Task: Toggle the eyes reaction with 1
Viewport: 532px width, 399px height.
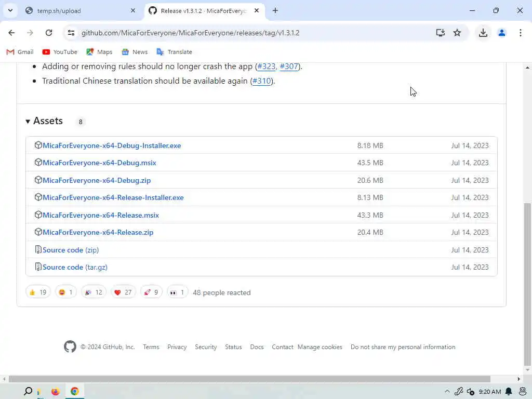Action: tap(178, 292)
